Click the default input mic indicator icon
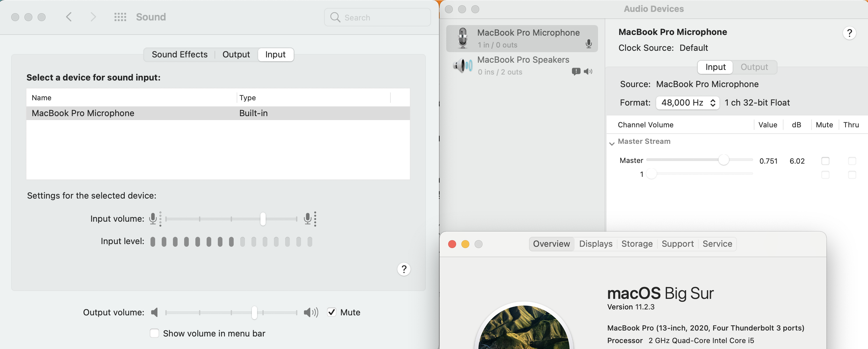This screenshot has height=349, width=868. (x=589, y=44)
